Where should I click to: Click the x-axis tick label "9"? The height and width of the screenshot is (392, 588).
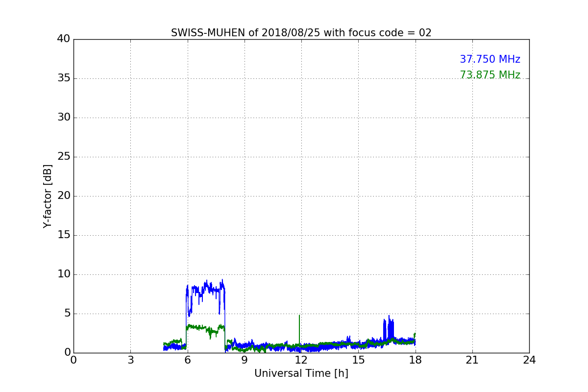click(245, 360)
